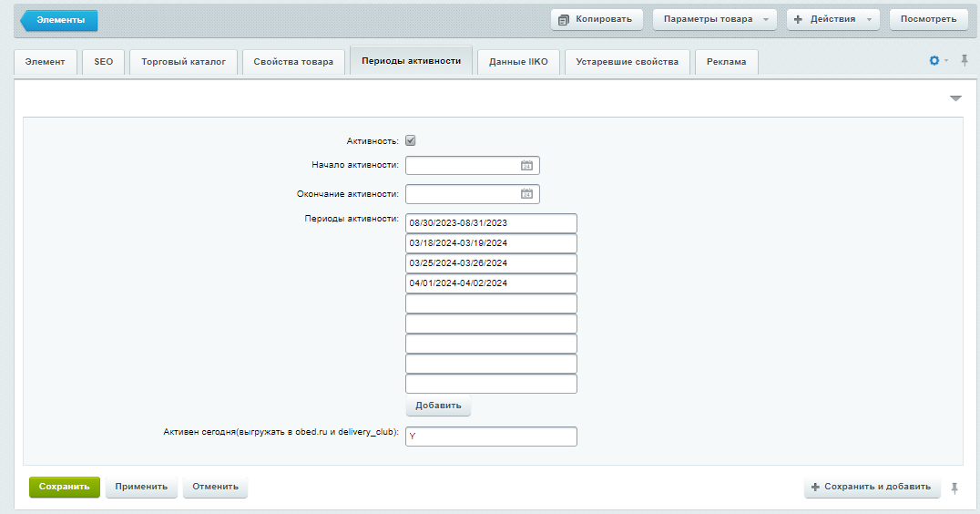Toggle the Активность checkbox

tap(411, 140)
